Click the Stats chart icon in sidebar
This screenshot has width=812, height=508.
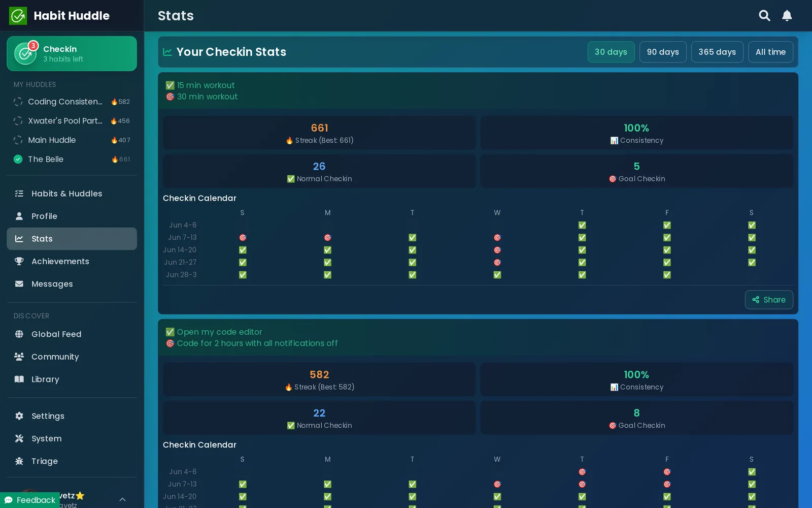(x=19, y=239)
